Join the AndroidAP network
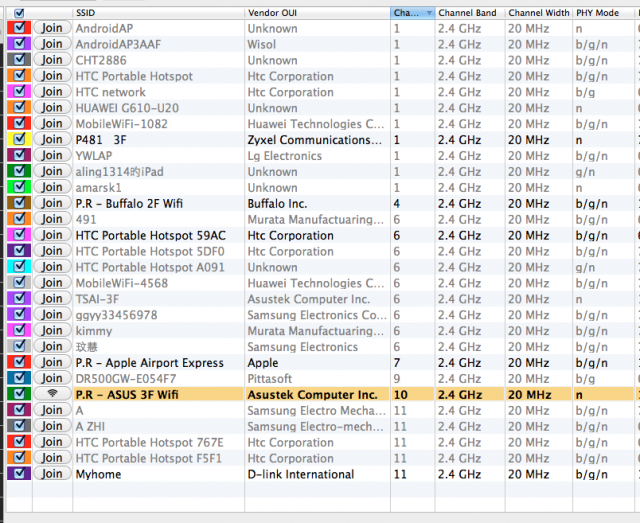 (x=52, y=28)
